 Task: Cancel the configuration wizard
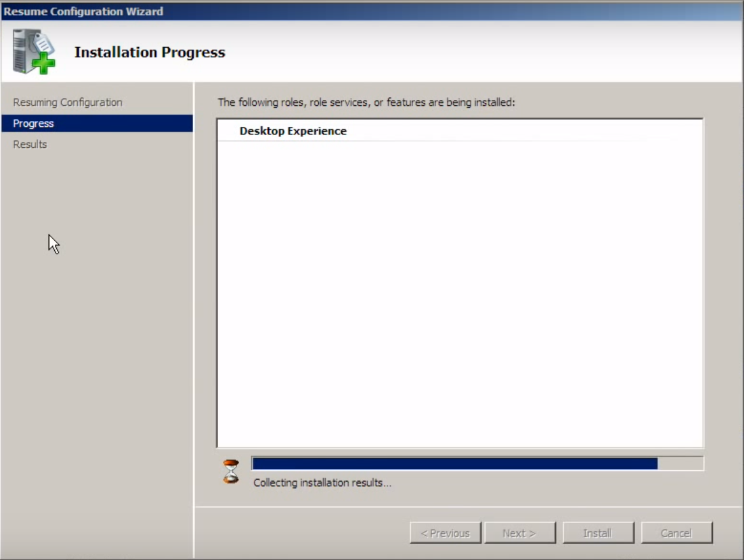tap(676, 533)
